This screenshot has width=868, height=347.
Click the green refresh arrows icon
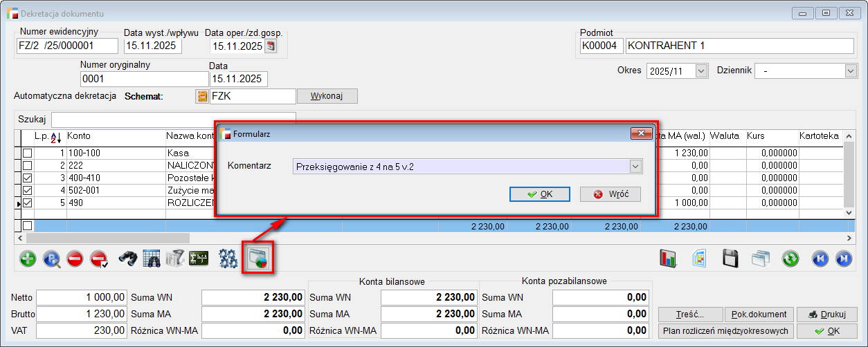click(x=790, y=259)
